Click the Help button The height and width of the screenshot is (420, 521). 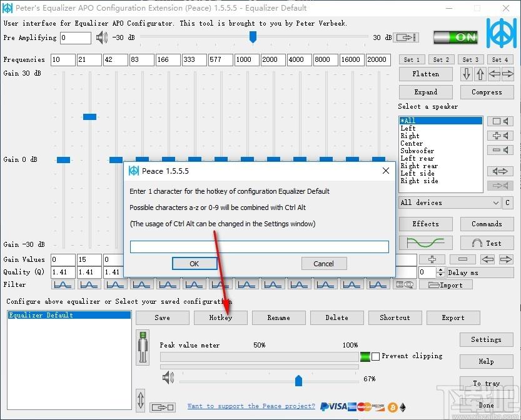pyautogui.click(x=487, y=362)
